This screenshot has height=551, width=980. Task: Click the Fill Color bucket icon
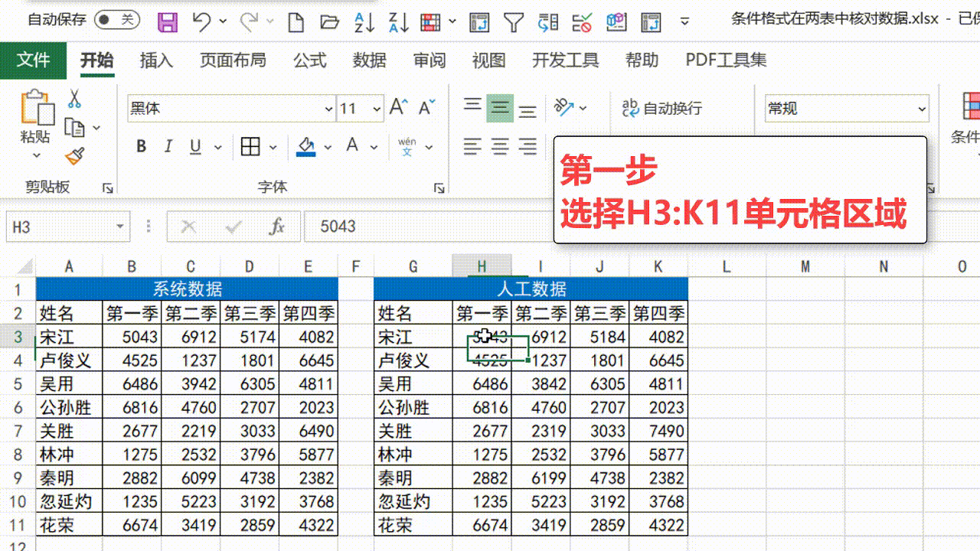(305, 146)
